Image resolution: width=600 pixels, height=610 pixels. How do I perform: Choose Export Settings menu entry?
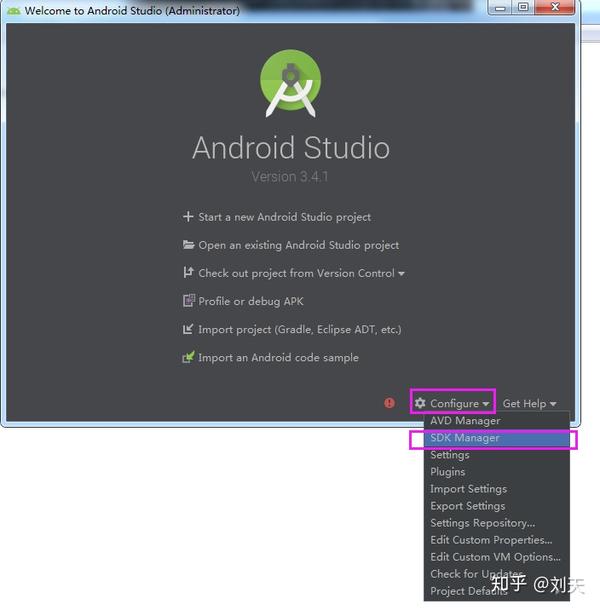coord(496,506)
